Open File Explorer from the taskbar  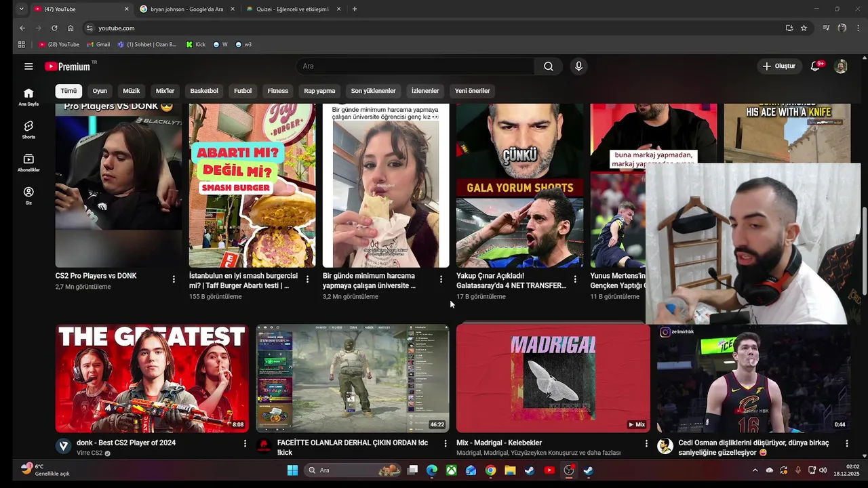[510, 470]
